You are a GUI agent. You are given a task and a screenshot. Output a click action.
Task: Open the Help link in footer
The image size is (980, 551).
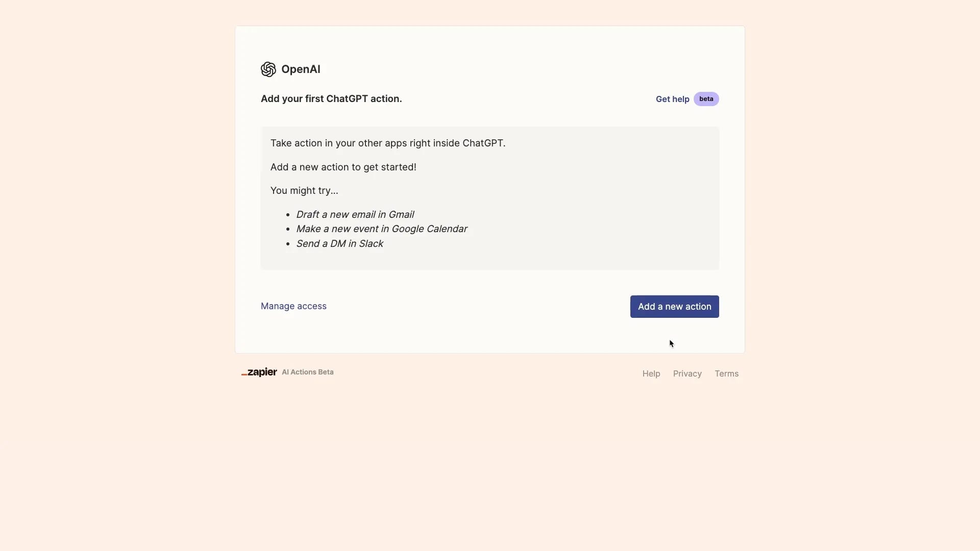click(651, 373)
